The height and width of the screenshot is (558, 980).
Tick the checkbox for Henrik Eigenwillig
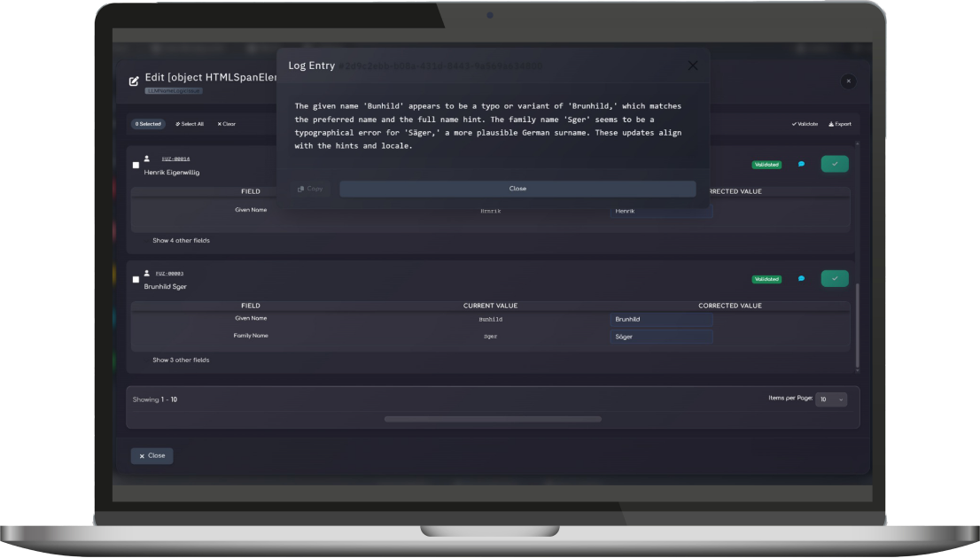click(136, 166)
